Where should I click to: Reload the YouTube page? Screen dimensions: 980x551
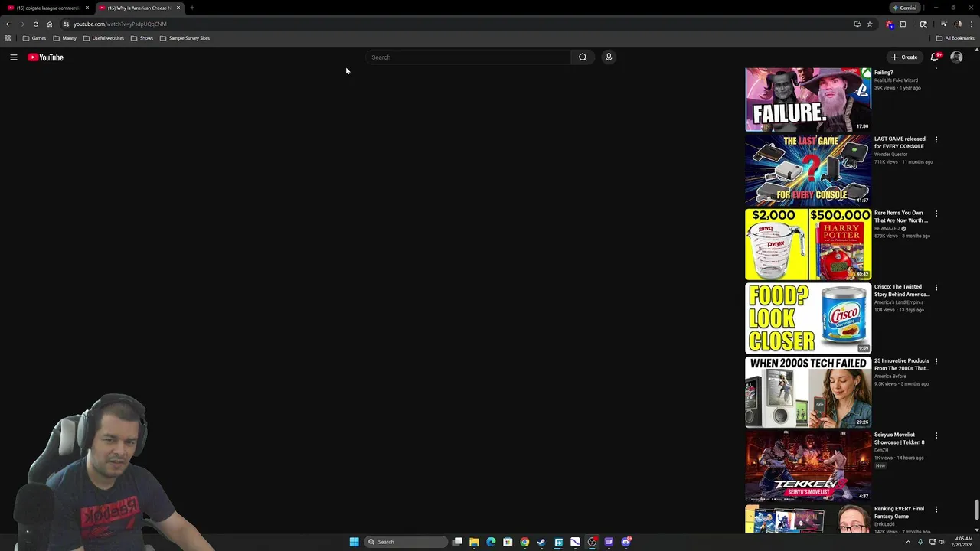pos(35,24)
